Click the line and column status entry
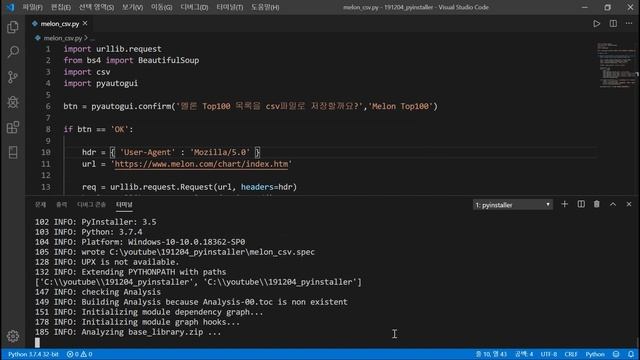 pos(491,354)
